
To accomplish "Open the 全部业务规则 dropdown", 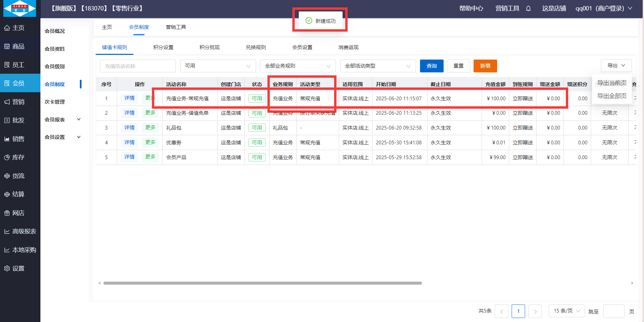I will click(x=298, y=66).
